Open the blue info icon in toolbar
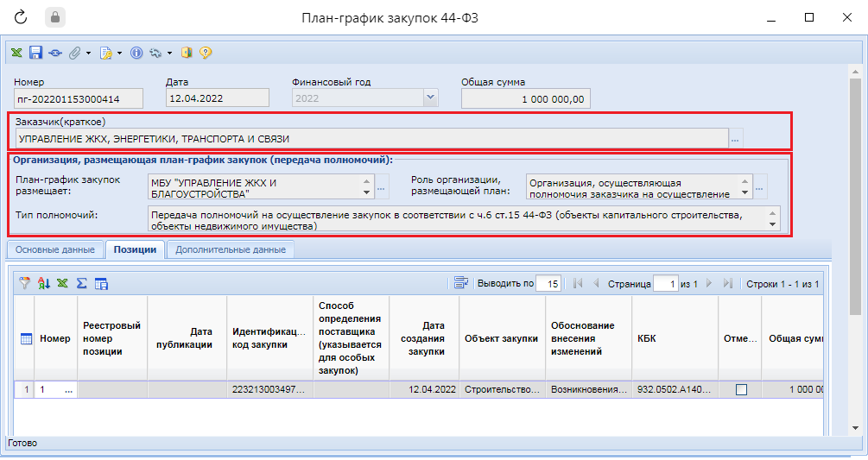The width and height of the screenshot is (868, 460). (x=136, y=53)
